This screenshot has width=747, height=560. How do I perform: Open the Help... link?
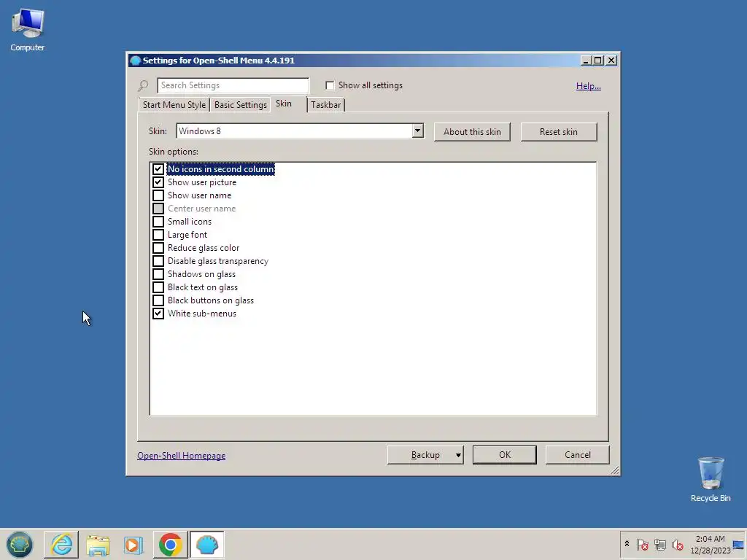[x=589, y=86]
